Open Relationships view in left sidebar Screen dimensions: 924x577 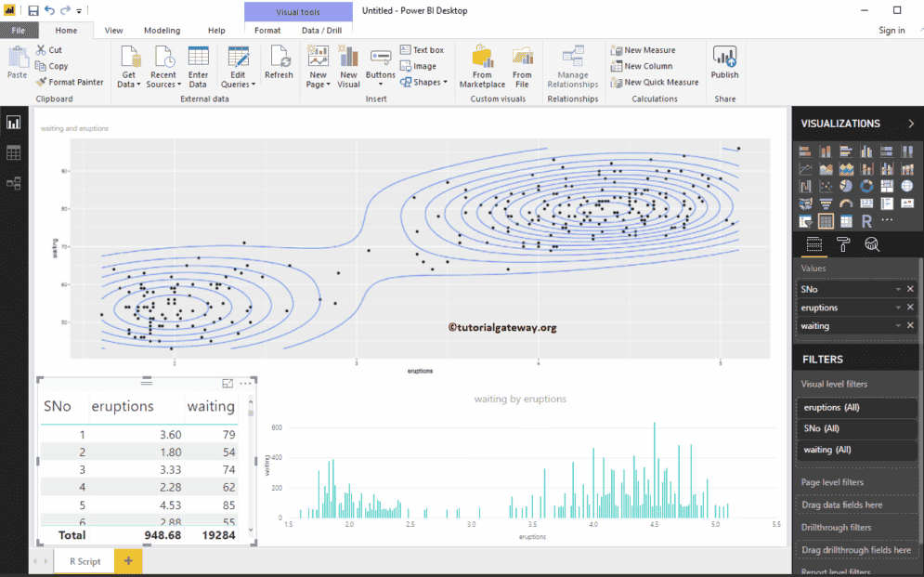(x=14, y=183)
